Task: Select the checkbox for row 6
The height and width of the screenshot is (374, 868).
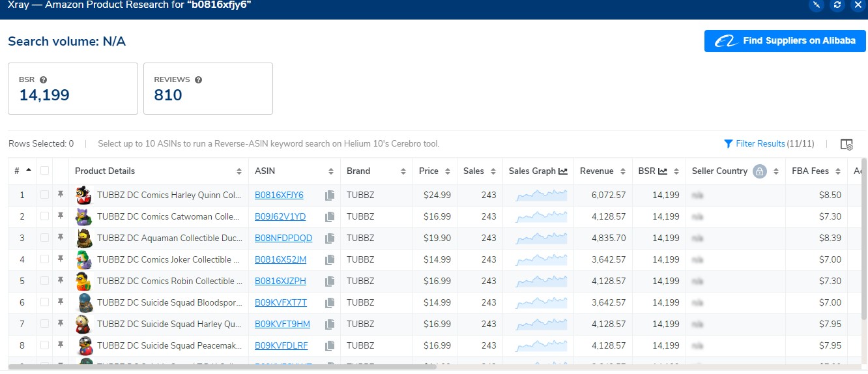Action: coord(44,302)
